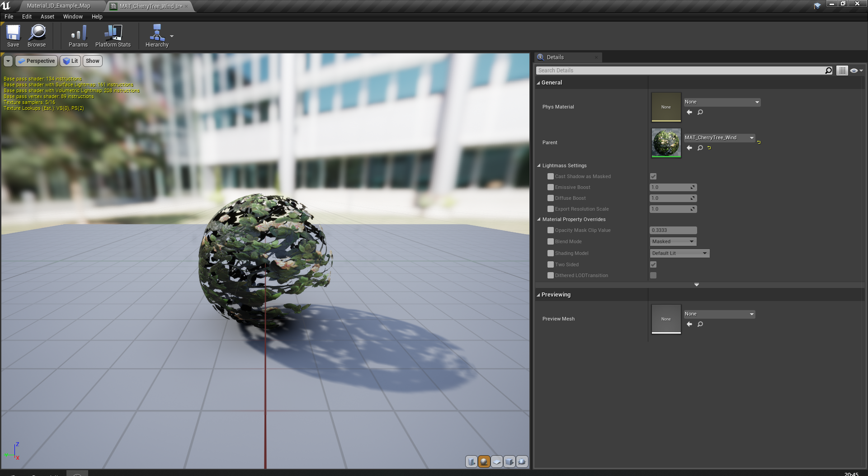Open the Shading Model dropdown
Screen dimensions: 868x476
(x=679, y=253)
